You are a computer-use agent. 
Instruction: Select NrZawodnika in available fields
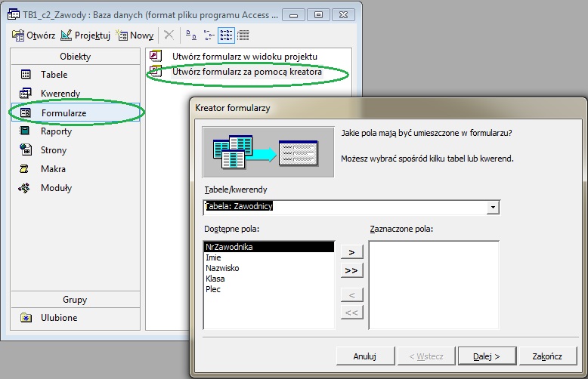(x=269, y=247)
